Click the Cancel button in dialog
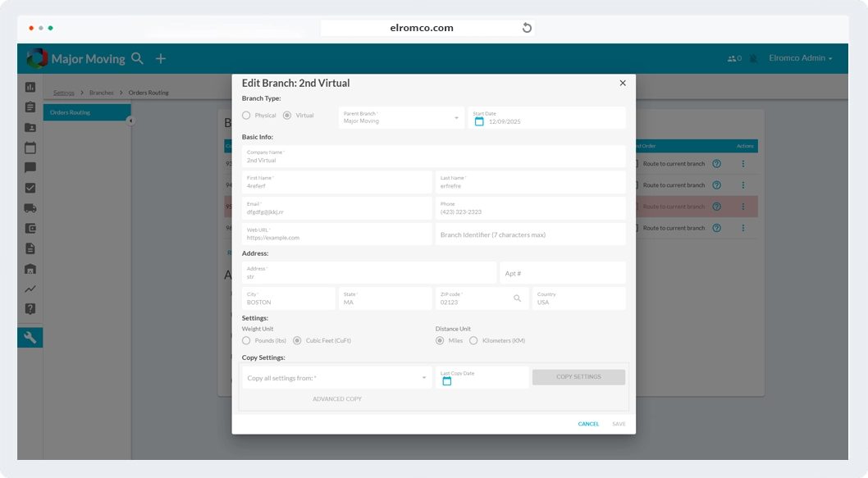Image resolution: width=868 pixels, height=478 pixels. pyautogui.click(x=588, y=424)
